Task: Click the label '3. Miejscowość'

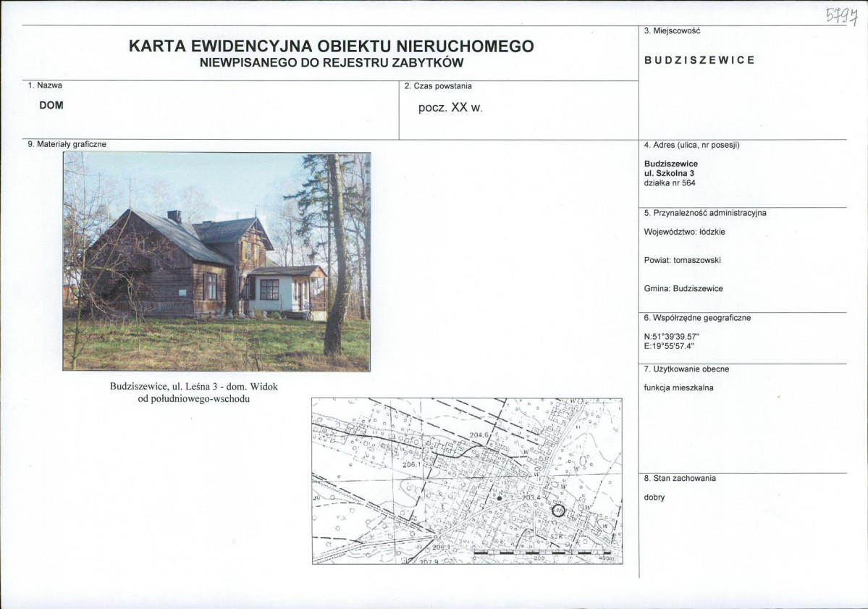Action: [x=672, y=31]
